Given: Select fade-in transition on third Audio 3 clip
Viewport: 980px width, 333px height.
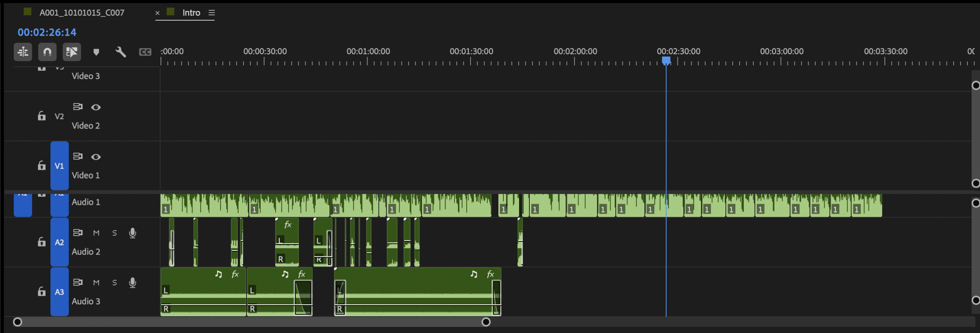Looking at the screenshot, I should click(x=340, y=297).
